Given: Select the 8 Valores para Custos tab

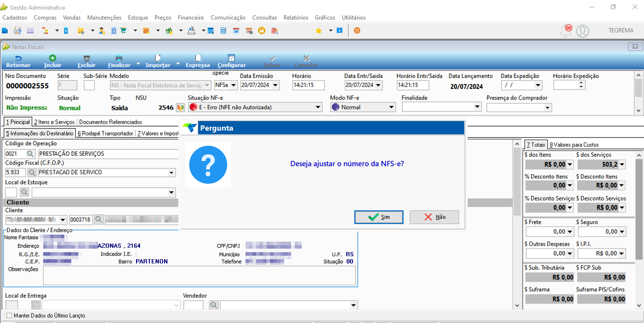Looking at the screenshot, I should coord(574,145).
